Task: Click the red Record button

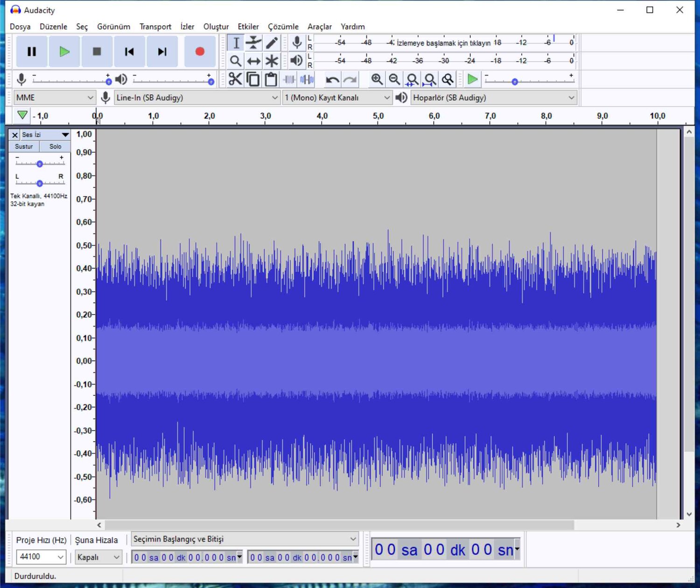Action: coord(200,52)
